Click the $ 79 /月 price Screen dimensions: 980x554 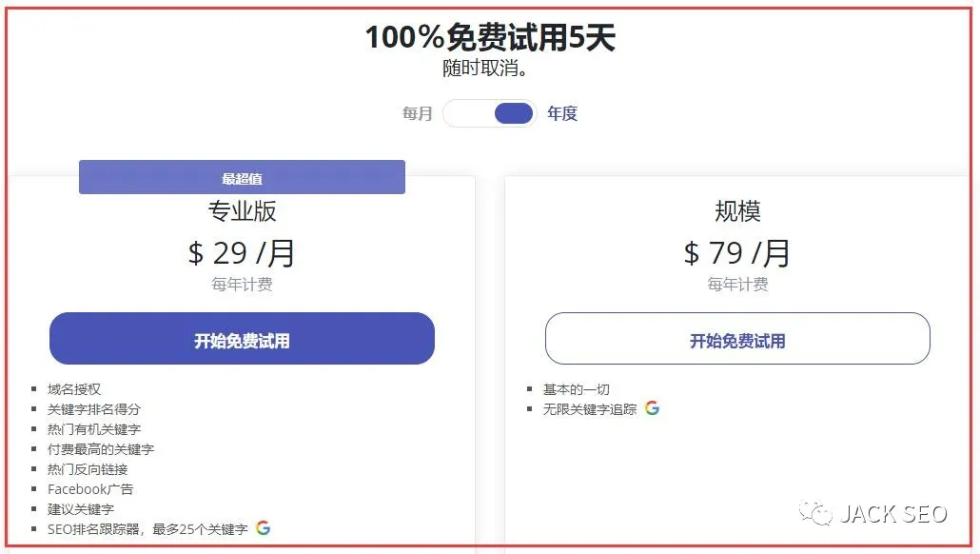coord(737,253)
